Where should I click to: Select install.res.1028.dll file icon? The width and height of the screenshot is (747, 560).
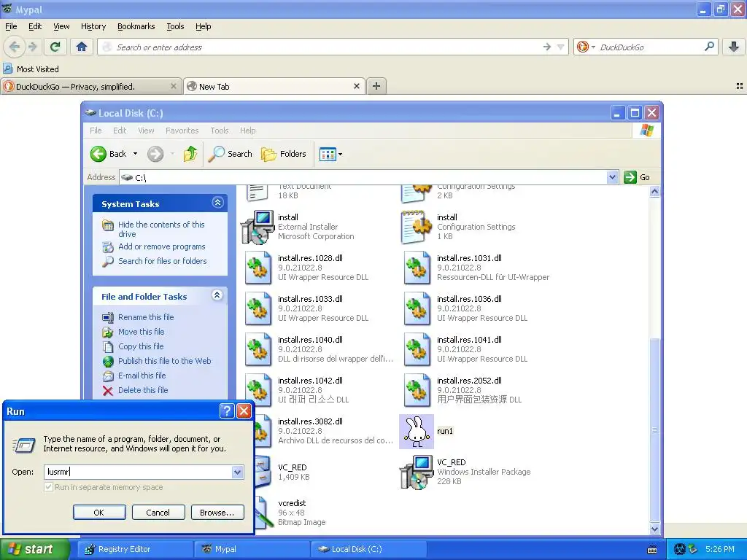tap(258, 268)
